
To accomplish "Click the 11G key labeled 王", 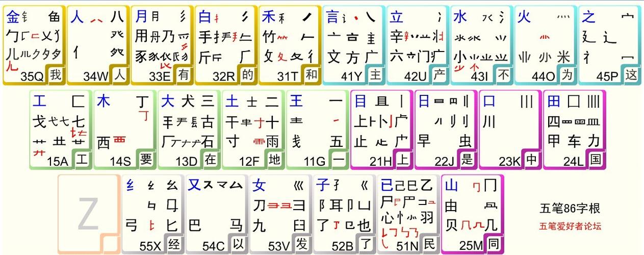I will (x=317, y=130).
